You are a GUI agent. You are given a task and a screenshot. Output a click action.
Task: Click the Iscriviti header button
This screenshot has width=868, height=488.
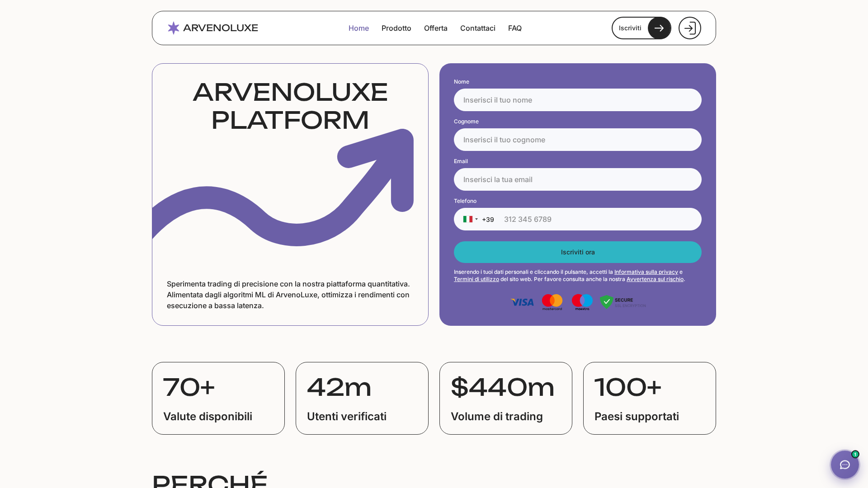pos(642,28)
